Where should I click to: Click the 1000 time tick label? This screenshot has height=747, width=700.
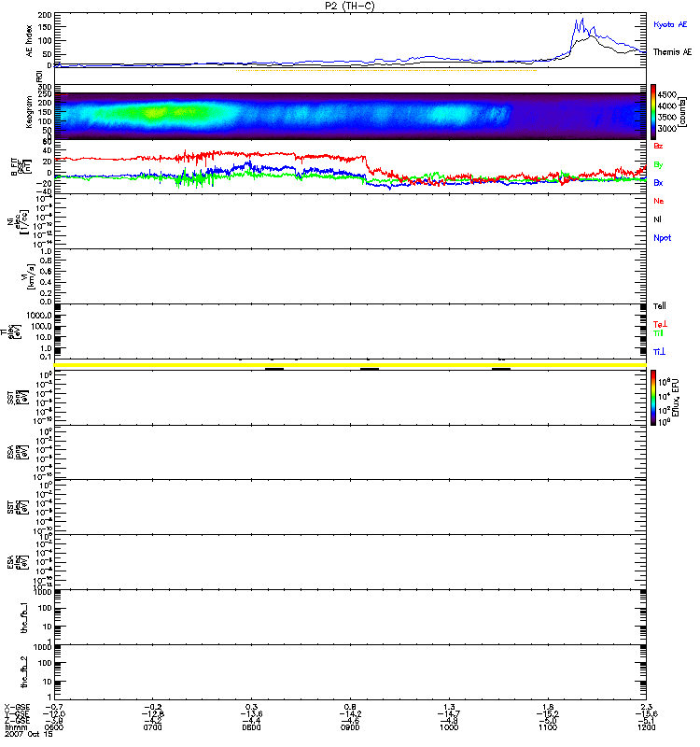[x=449, y=727]
